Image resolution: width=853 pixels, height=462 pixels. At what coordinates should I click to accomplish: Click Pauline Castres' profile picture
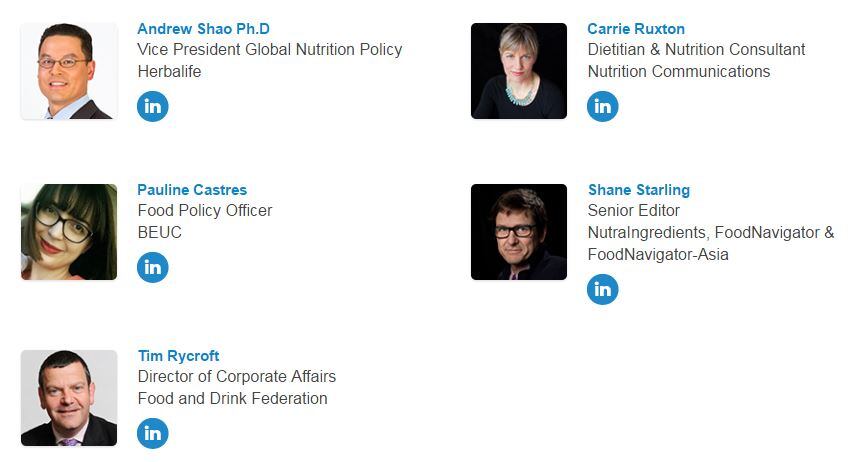tap(69, 232)
